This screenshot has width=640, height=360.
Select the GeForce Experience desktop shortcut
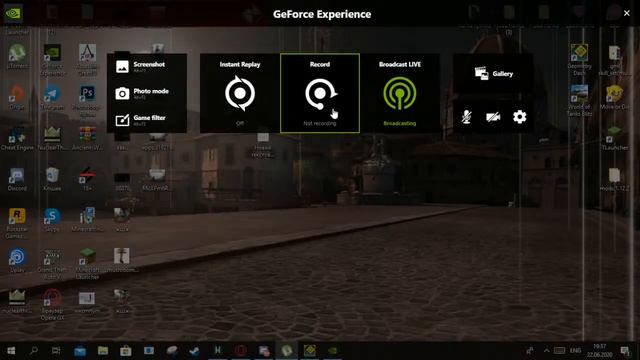click(x=52, y=60)
